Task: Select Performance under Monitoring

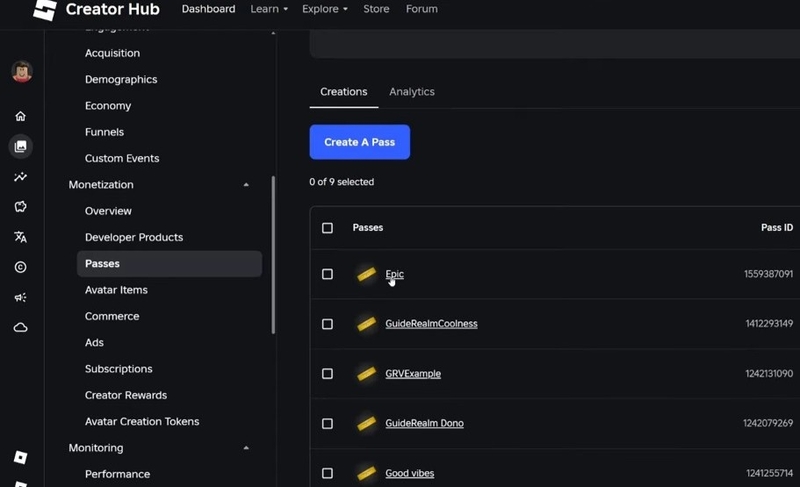Action: point(117,474)
